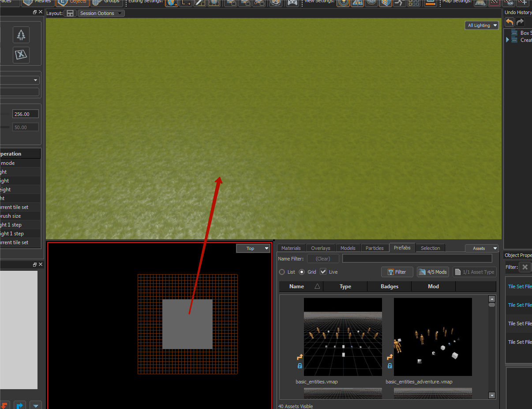Click the 256.00 value field

tap(26, 114)
